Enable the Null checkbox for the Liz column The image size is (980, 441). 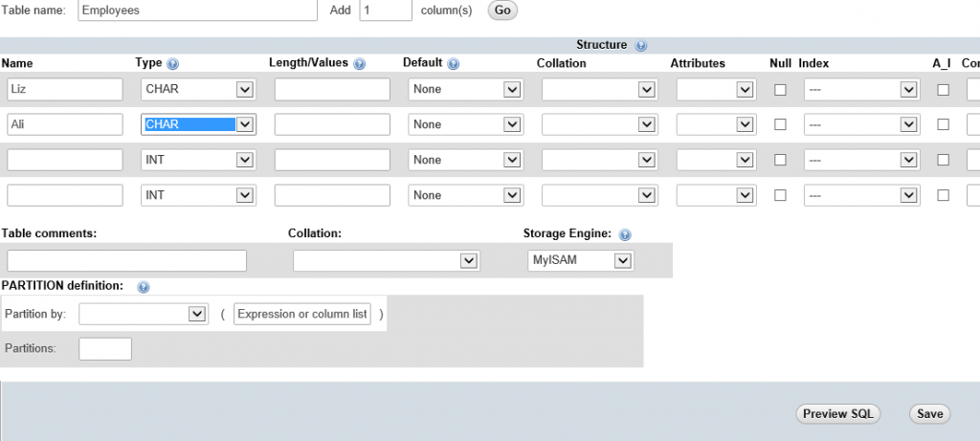click(780, 89)
